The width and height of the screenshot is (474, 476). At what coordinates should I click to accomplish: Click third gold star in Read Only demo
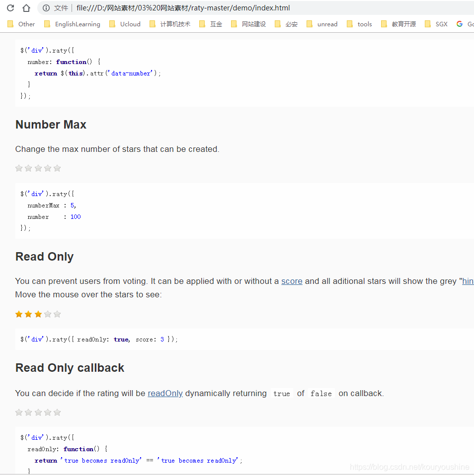click(38, 314)
